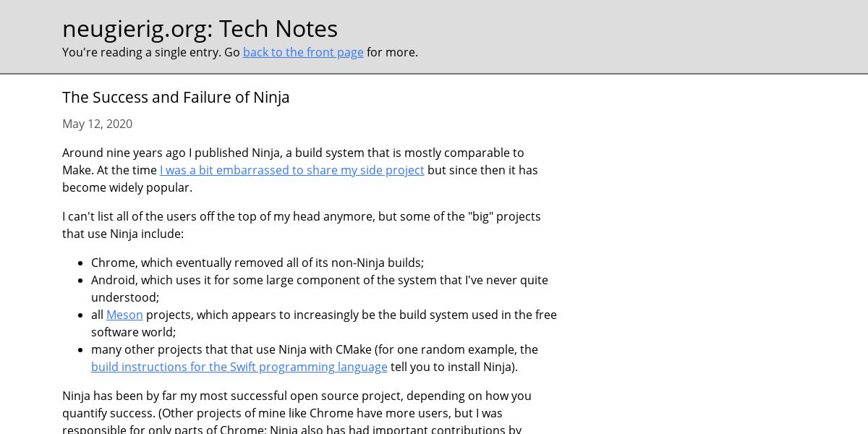This screenshot has height=434, width=868.
Task: Open the 'back to the front page' link
Action: [x=303, y=52]
